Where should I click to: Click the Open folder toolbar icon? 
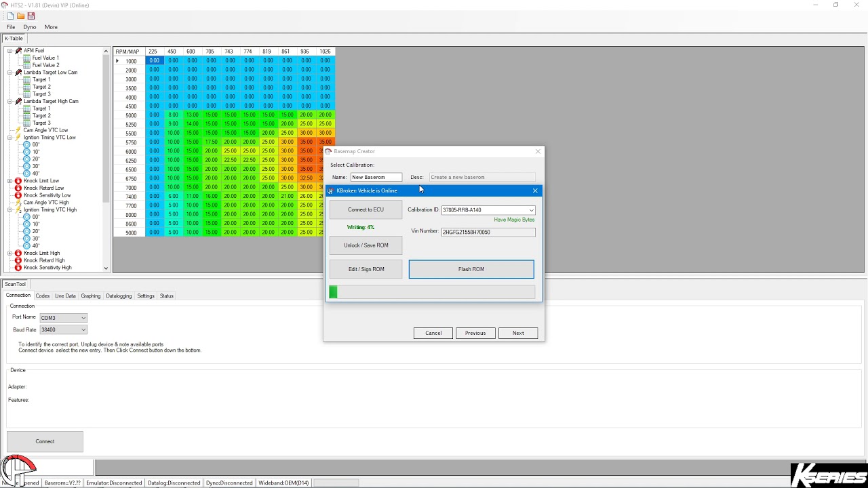point(21,16)
